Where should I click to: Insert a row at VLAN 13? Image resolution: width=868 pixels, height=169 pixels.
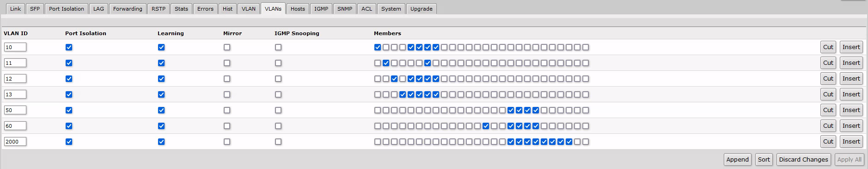851,94
